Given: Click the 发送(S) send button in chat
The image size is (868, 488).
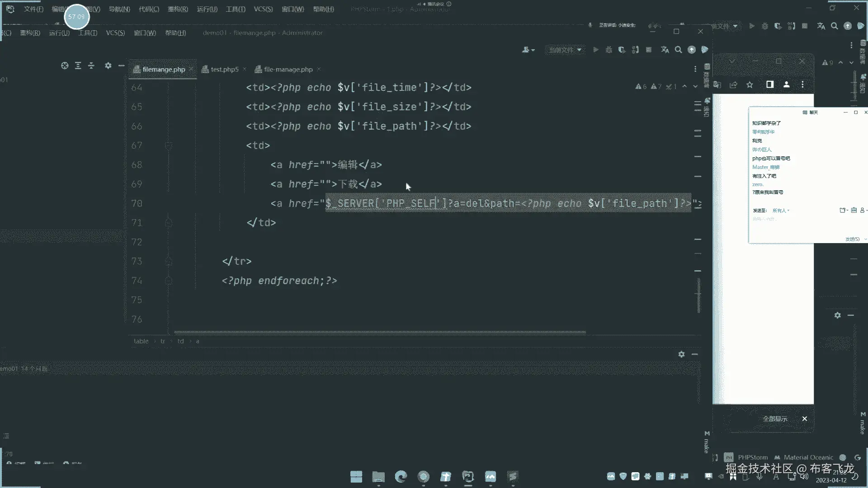Looking at the screenshot, I should coord(852,239).
